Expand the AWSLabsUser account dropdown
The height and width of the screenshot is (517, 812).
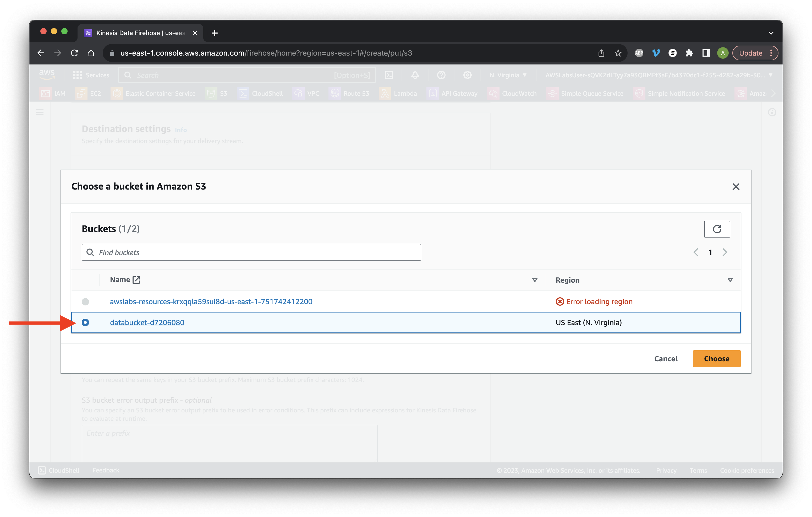(x=659, y=75)
